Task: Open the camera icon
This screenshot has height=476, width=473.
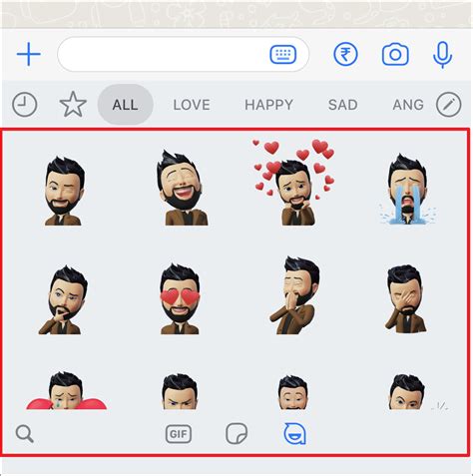Action: 395,55
